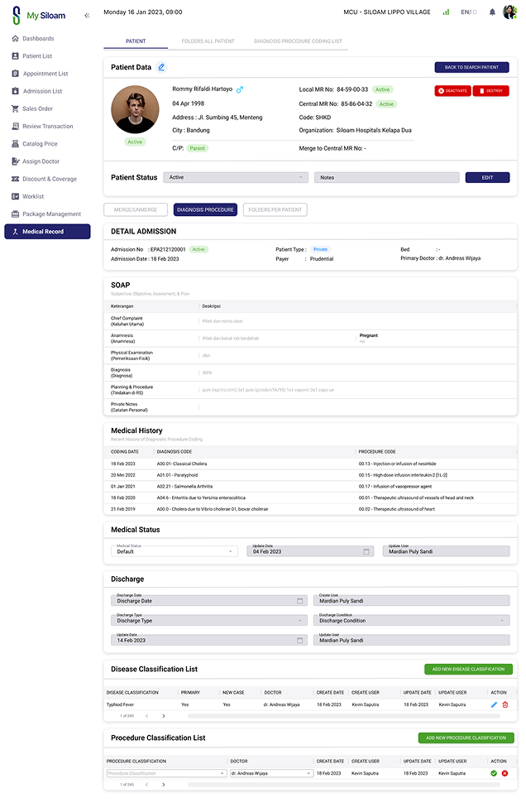Open the Medical Status Default dropdown

175,551
